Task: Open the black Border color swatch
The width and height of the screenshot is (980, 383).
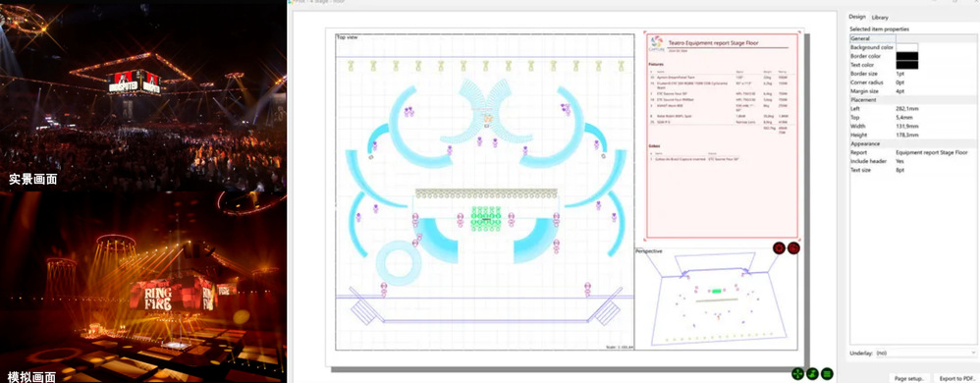Action: [x=907, y=56]
